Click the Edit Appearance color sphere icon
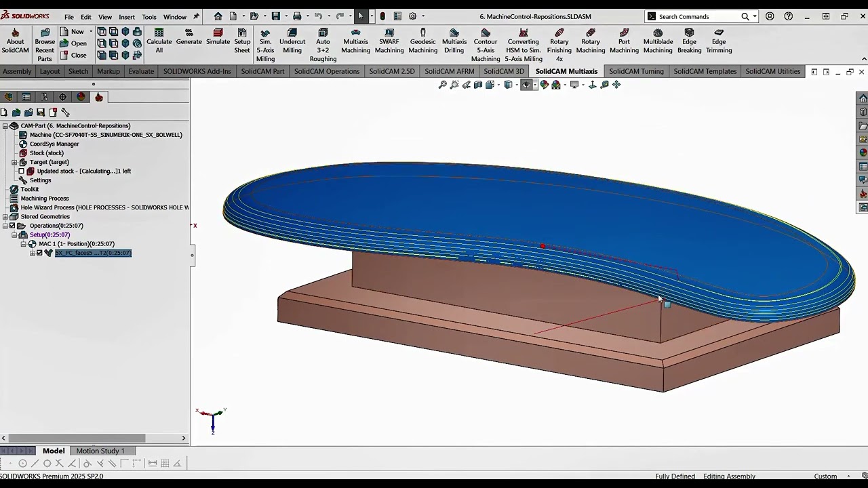 point(545,85)
